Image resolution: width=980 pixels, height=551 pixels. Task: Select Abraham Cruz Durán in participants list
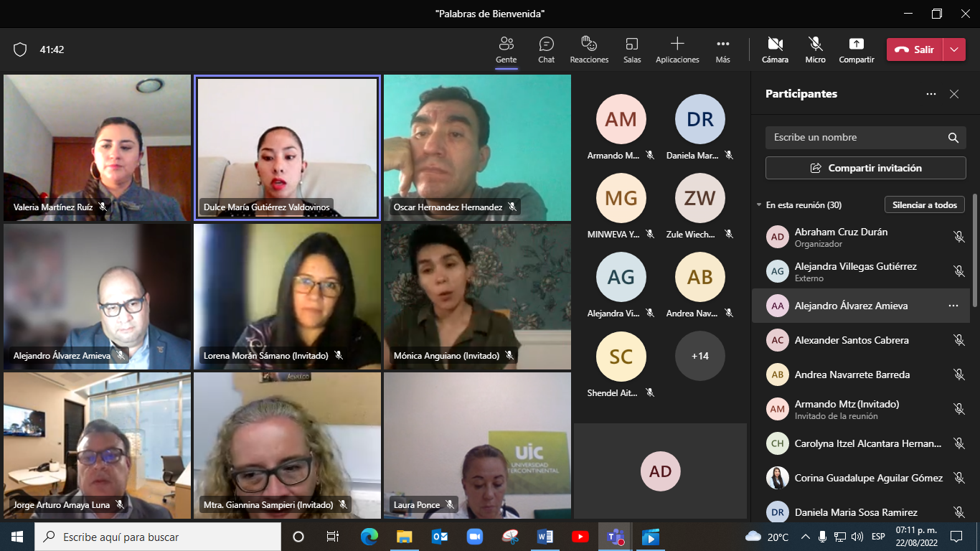point(861,237)
